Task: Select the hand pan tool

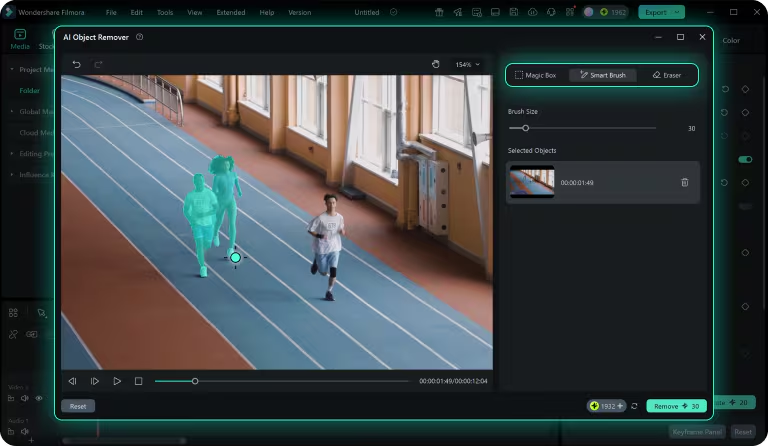Action: [436, 64]
